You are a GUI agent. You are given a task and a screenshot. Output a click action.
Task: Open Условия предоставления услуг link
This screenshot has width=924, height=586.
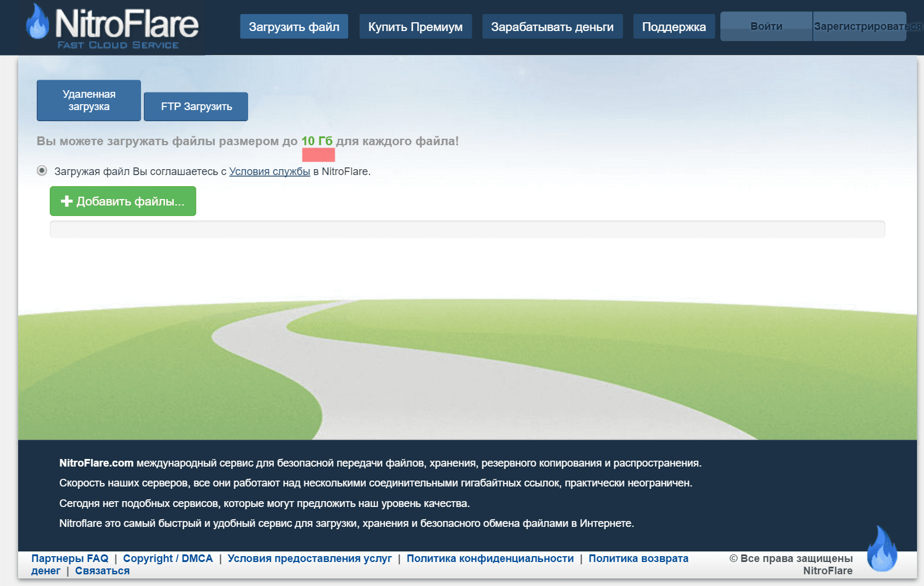[x=310, y=558]
